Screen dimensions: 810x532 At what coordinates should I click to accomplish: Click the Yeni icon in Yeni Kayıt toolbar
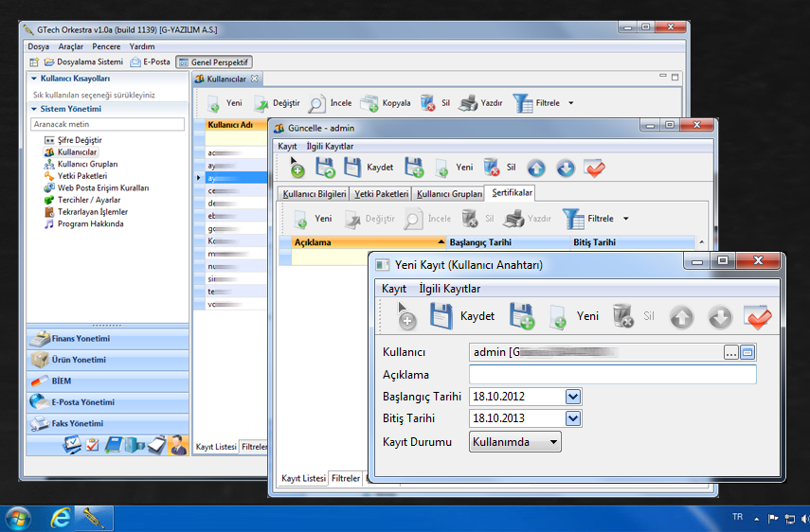[558, 316]
